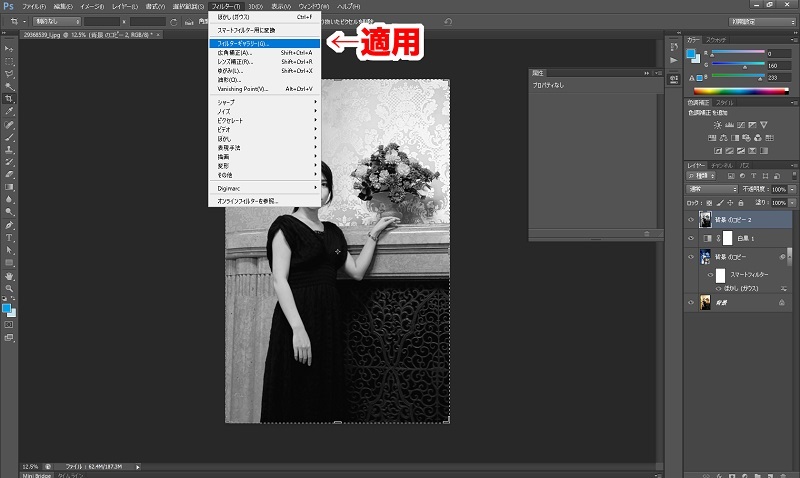Select the Brush tool
Viewport: 800px width, 478px height.
(9, 137)
